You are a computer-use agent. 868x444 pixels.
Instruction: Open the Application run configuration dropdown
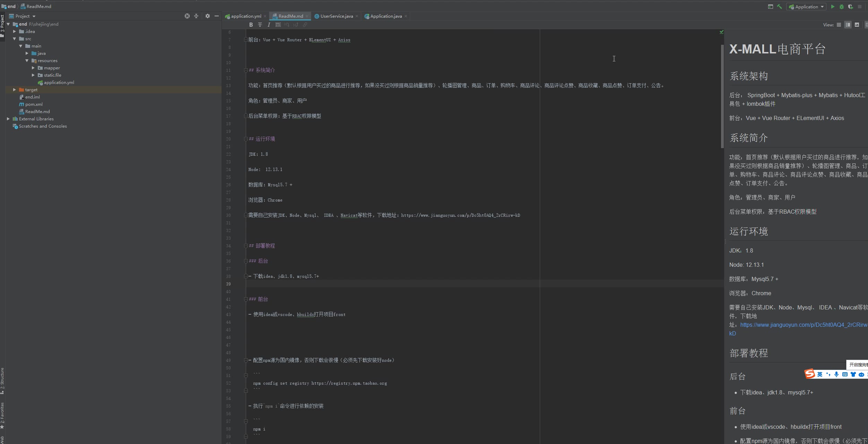[806, 7]
